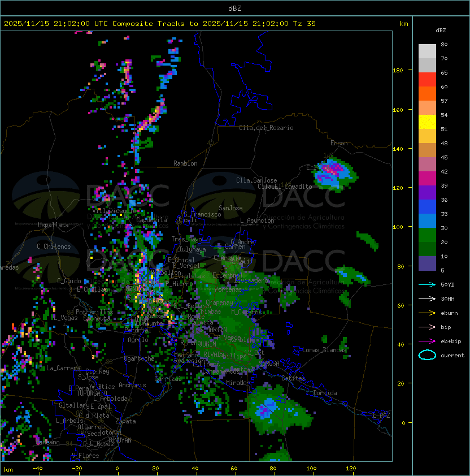The width and height of the screenshot is (470, 476).
Task: Click the cyan ellipse 'current' icon
Action: [427, 355]
